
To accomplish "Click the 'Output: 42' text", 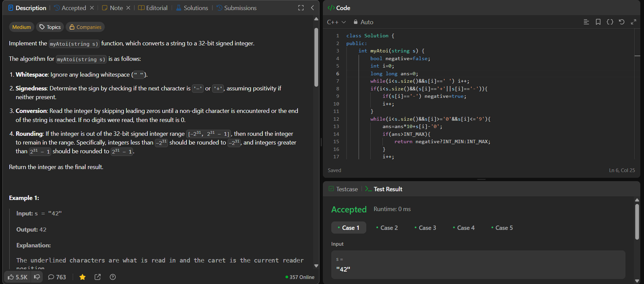I will (x=31, y=229).
